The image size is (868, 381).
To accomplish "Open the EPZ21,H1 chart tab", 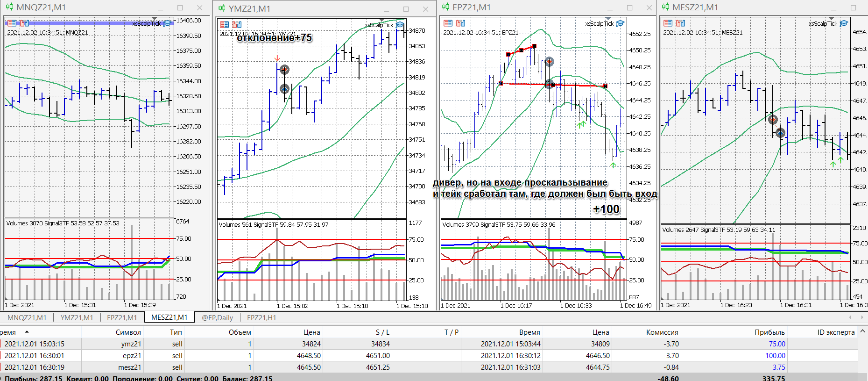I will pos(261,317).
